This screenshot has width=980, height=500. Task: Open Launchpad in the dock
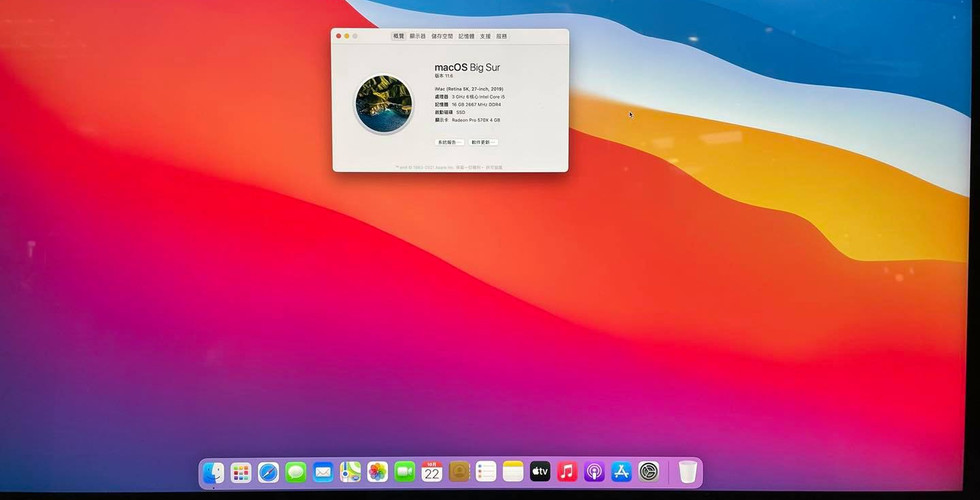point(241,472)
